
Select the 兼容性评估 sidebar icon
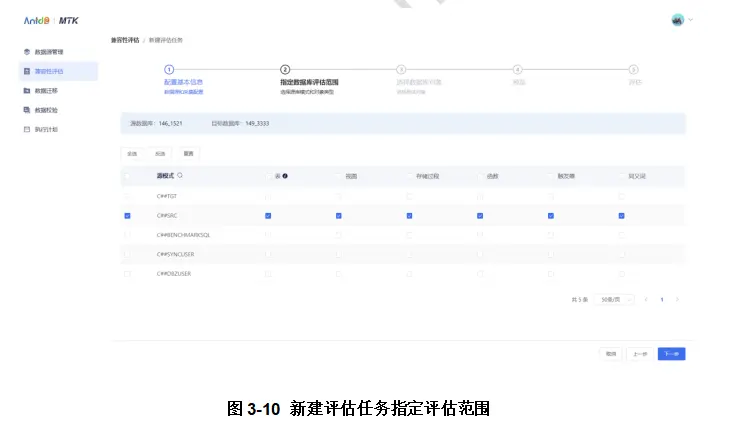[27, 71]
